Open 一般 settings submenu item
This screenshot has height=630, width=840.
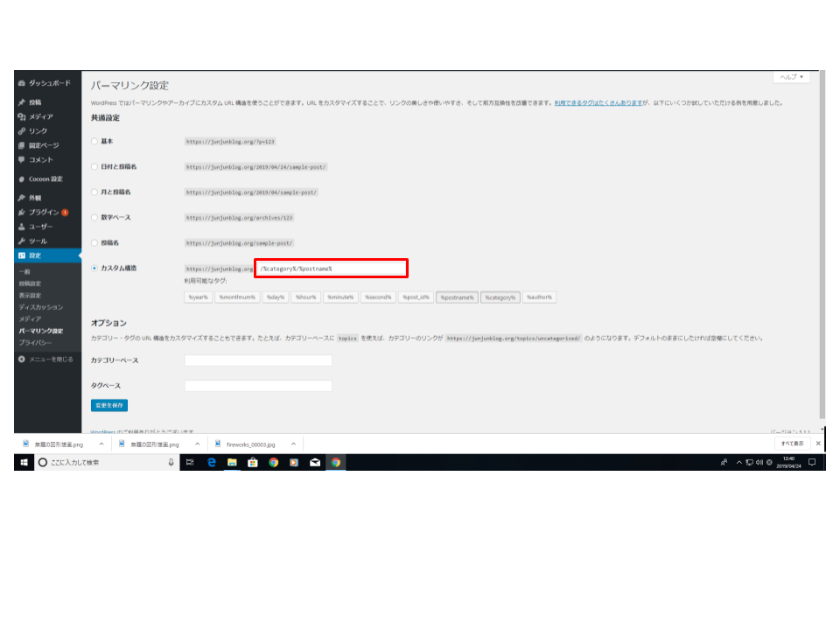[24, 272]
